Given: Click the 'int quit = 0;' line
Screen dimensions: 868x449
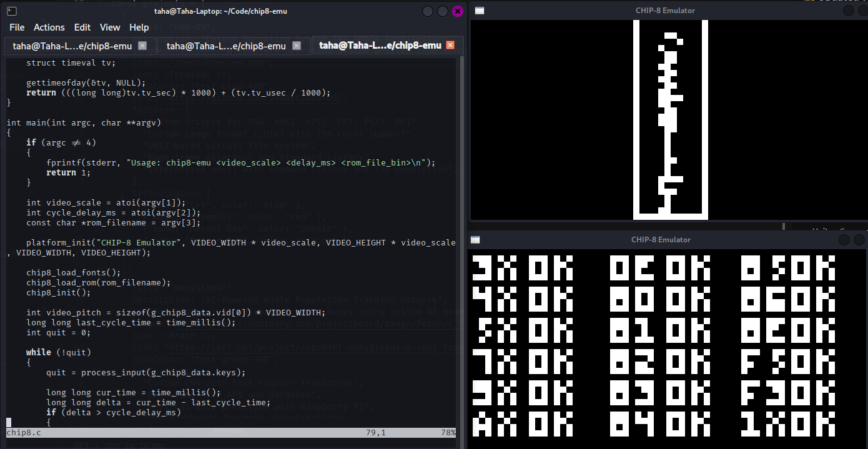Looking at the screenshot, I should [x=59, y=332].
